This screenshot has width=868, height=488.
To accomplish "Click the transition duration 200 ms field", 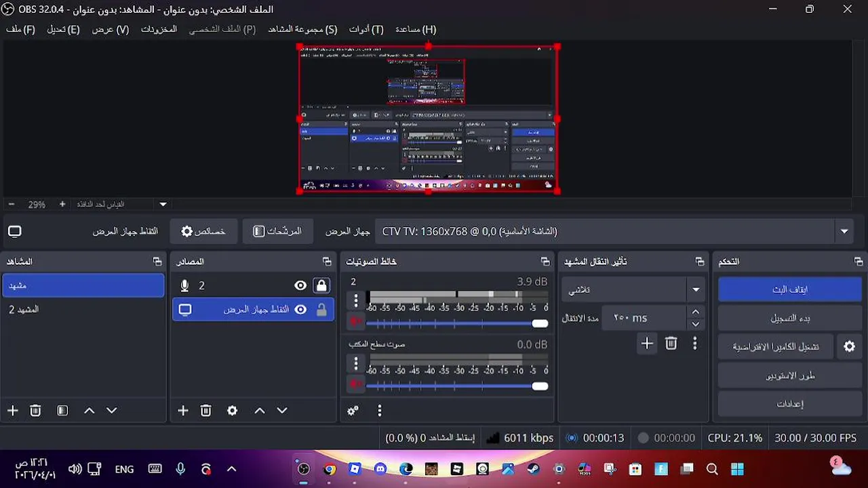I will point(644,318).
